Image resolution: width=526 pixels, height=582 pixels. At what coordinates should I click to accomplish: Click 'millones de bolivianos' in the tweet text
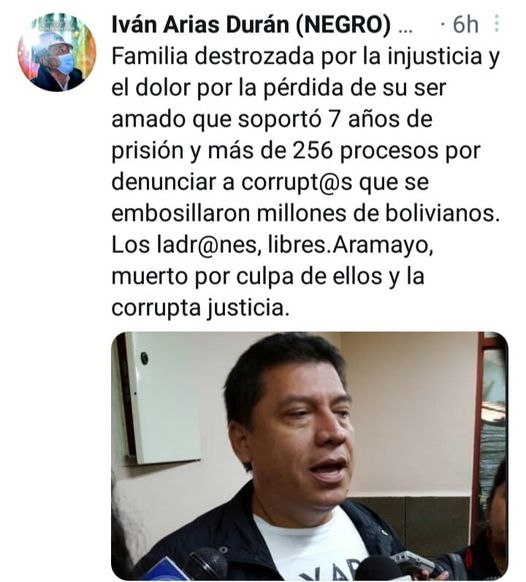point(379,214)
